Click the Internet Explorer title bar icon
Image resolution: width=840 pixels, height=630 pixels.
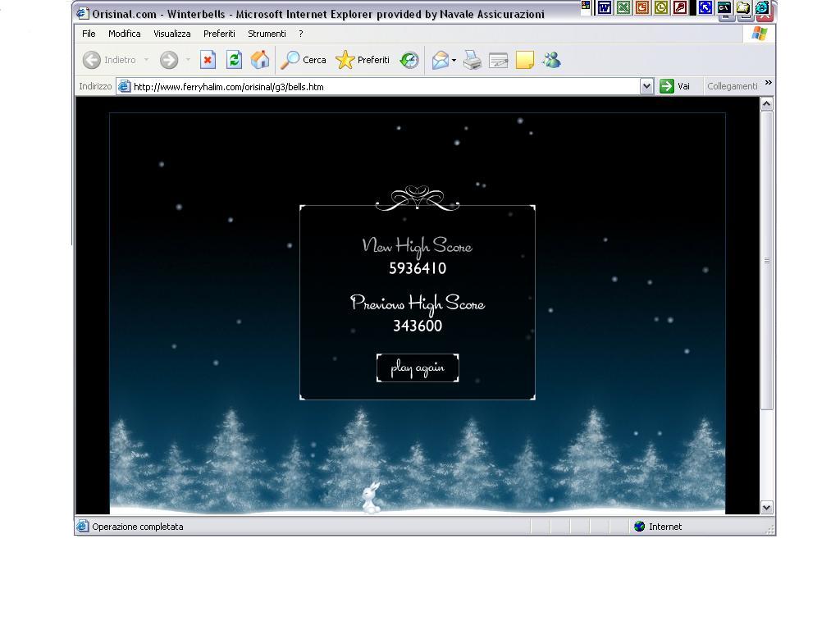(83, 13)
